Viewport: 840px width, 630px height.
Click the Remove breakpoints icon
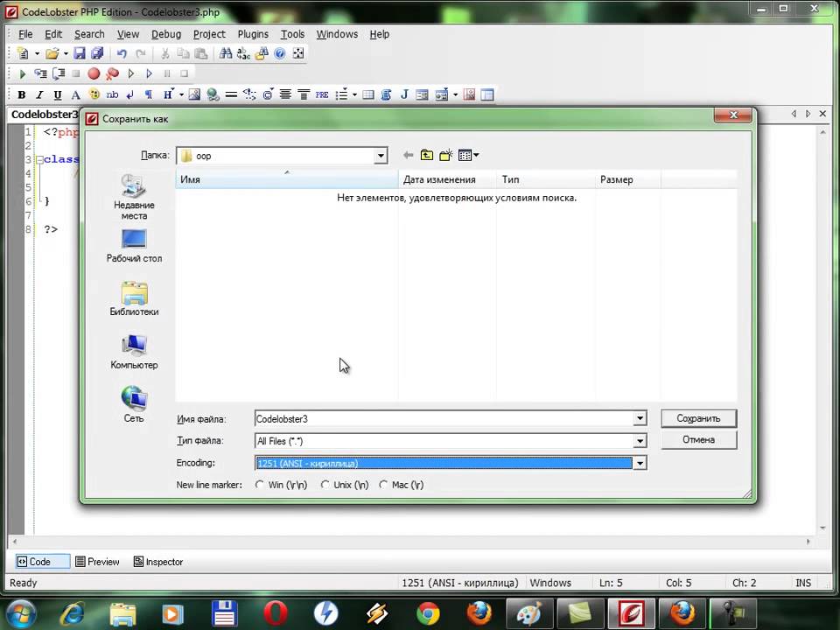(x=112, y=73)
